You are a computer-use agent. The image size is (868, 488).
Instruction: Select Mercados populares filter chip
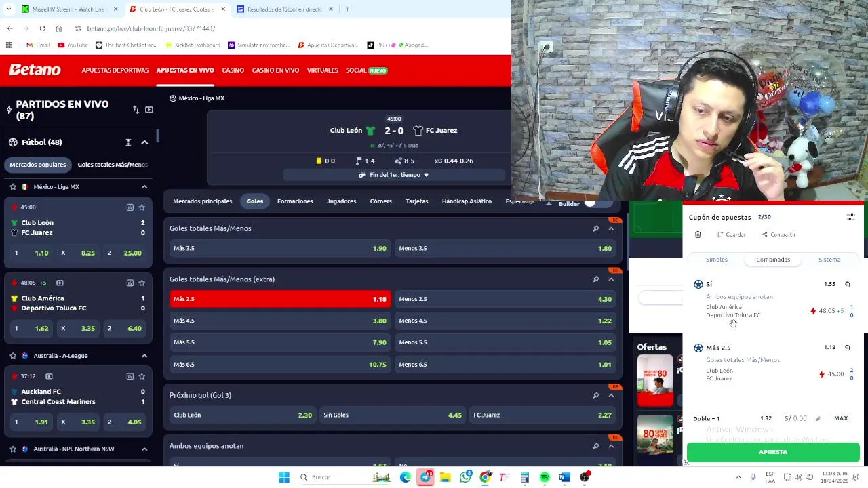38,165
